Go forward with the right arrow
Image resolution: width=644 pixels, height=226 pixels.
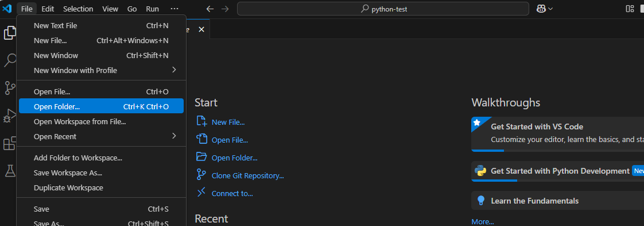pos(225,9)
